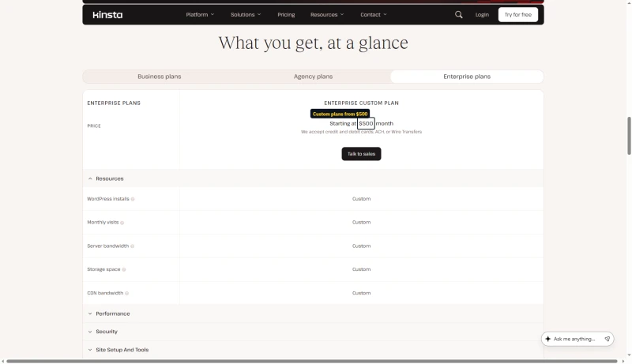The image size is (632, 364).
Task: Show info tooltip for Server bandwidth
Action: [x=132, y=246]
